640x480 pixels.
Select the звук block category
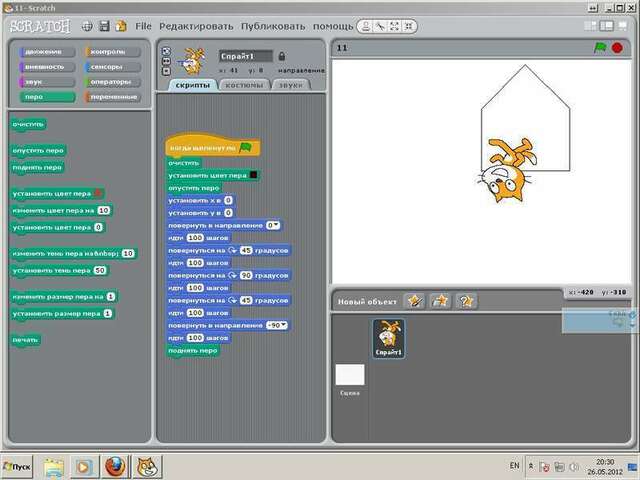47,82
